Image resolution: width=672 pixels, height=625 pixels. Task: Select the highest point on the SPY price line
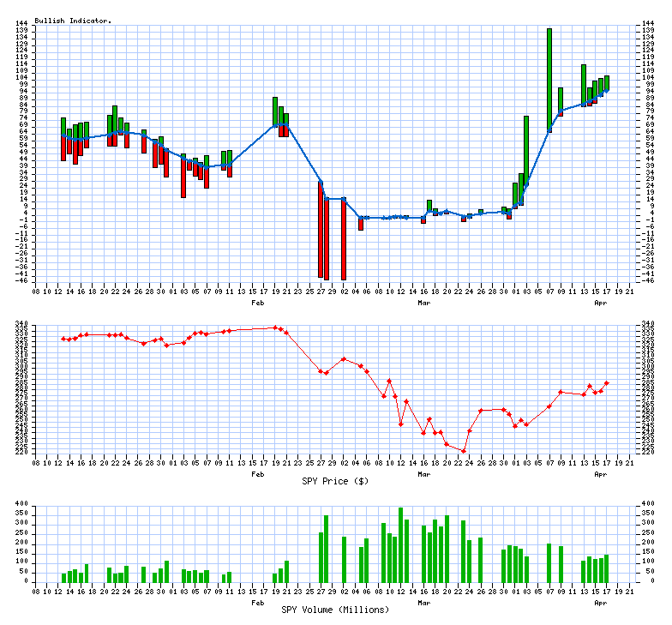click(x=275, y=327)
